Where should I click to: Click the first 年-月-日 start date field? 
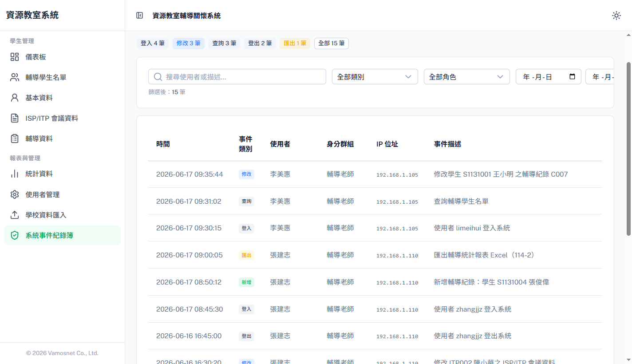(x=549, y=77)
